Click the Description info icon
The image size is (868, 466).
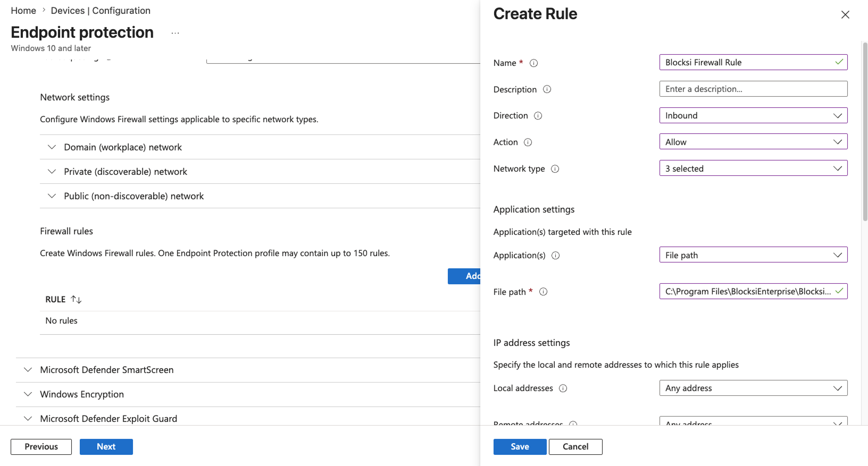pyautogui.click(x=547, y=89)
